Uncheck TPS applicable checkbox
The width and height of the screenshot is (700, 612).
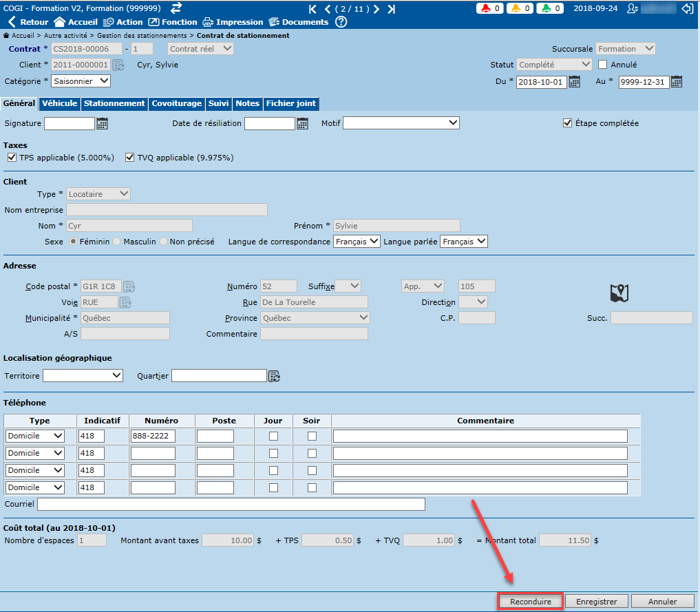tap(12, 158)
